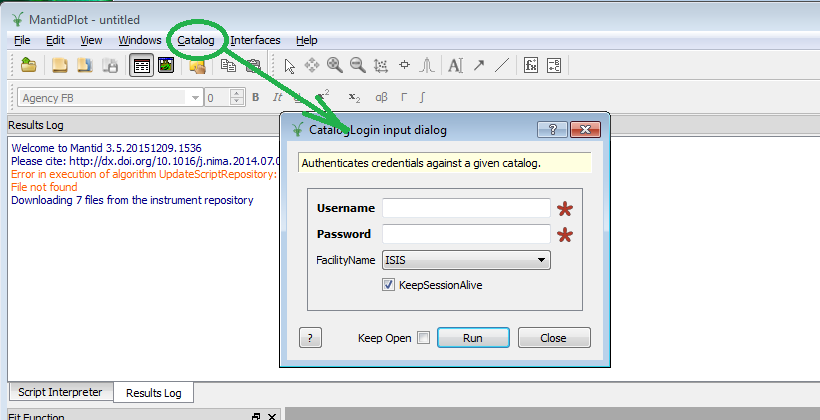The width and height of the screenshot is (820, 420).
Task: Click the Username input field
Action: (x=466, y=208)
